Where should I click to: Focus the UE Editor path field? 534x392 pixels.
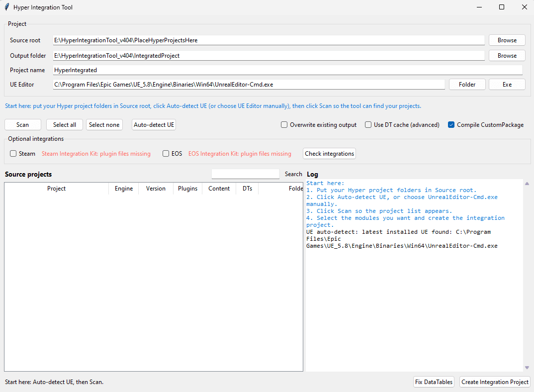click(x=249, y=85)
